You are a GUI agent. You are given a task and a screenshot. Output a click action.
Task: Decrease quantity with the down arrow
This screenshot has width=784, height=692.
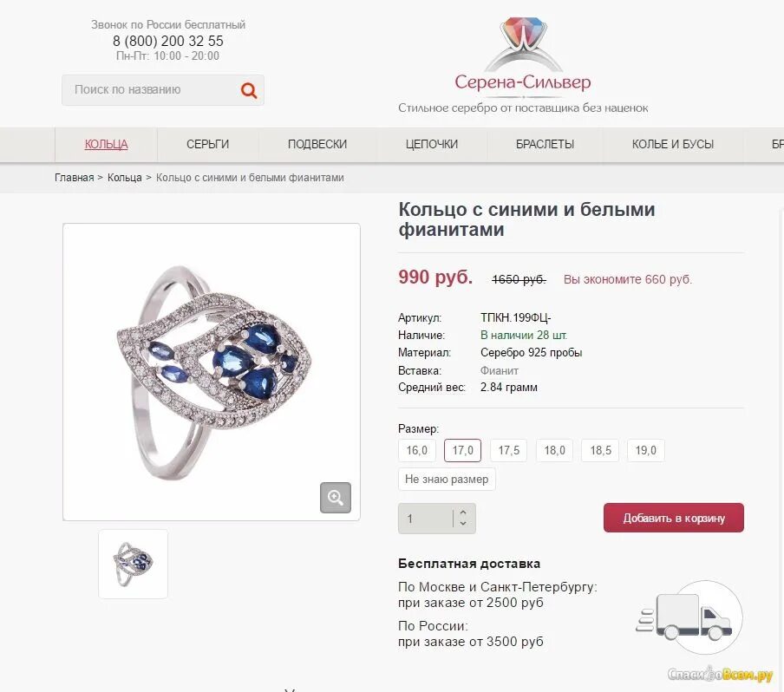pos(463,524)
